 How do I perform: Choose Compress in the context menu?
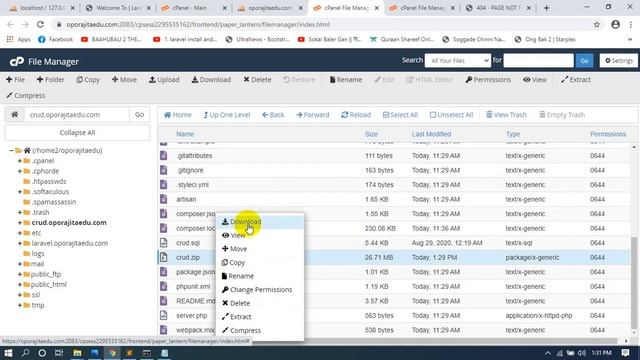[260, 330]
